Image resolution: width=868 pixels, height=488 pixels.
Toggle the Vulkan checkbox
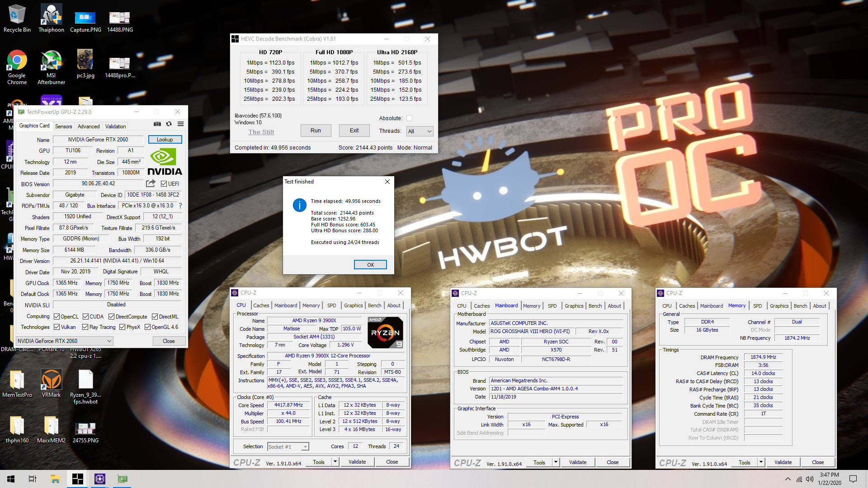click(57, 327)
